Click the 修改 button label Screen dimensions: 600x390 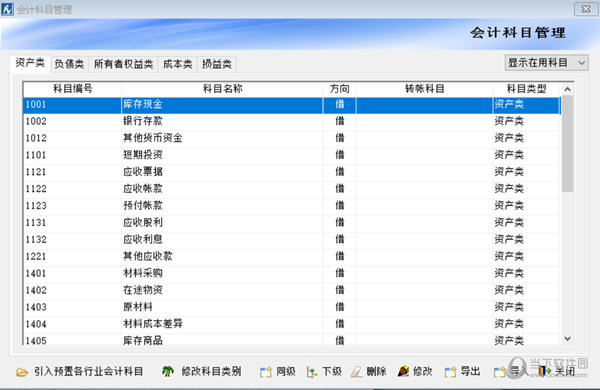pos(422,371)
